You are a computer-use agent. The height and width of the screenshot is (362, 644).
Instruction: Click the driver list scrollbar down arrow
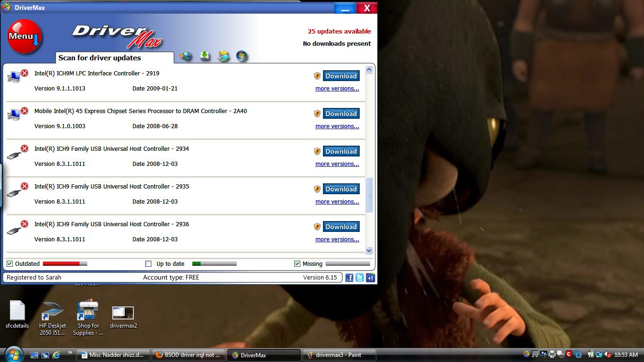(x=369, y=251)
